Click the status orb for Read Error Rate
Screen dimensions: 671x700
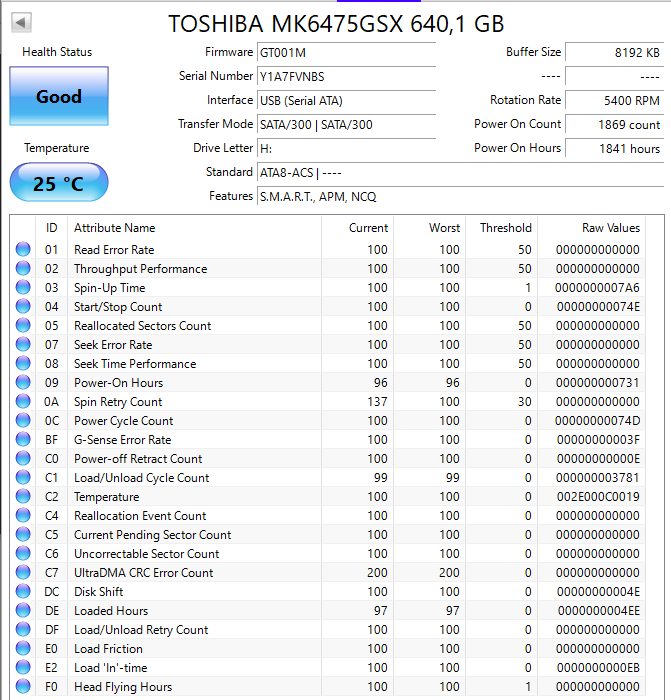pos(23,250)
